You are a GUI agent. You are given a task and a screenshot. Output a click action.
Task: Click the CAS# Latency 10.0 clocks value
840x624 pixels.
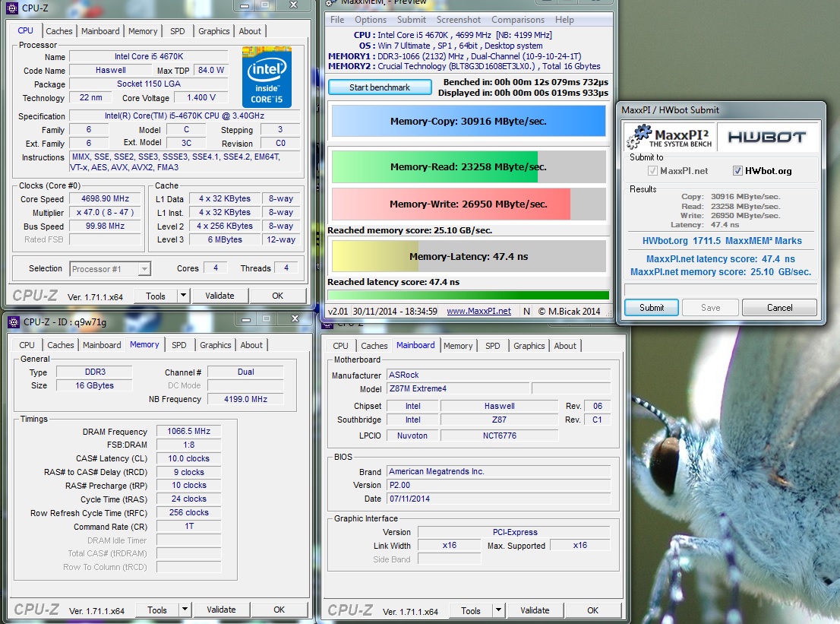[188, 458]
